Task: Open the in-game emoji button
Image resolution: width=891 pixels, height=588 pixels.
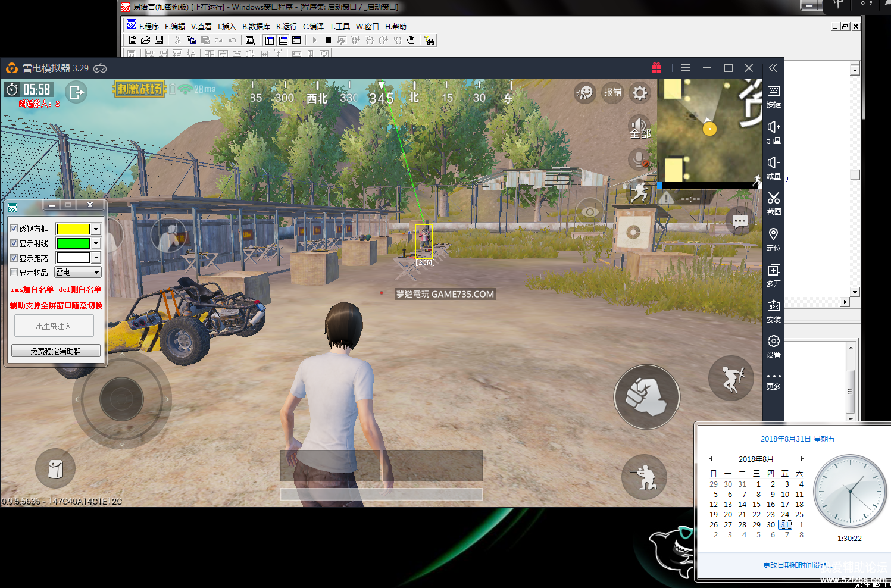Action: (x=585, y=93)
